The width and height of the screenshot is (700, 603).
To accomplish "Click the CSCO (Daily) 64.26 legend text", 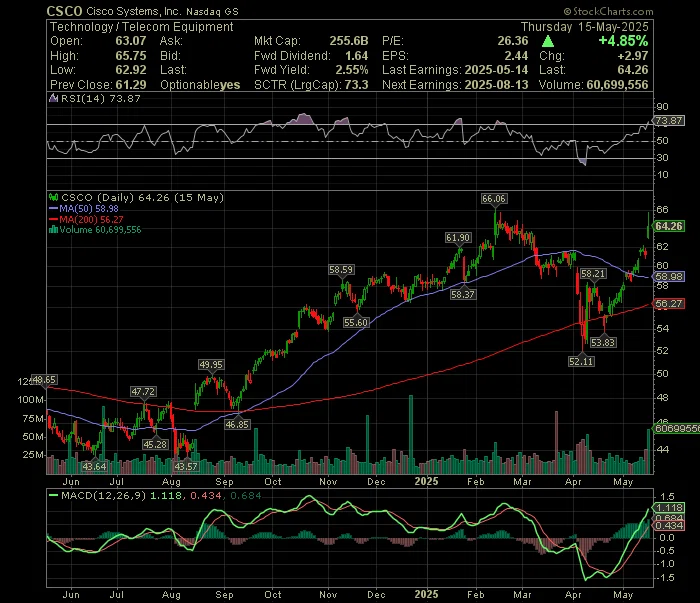I will tap(142, 197).
